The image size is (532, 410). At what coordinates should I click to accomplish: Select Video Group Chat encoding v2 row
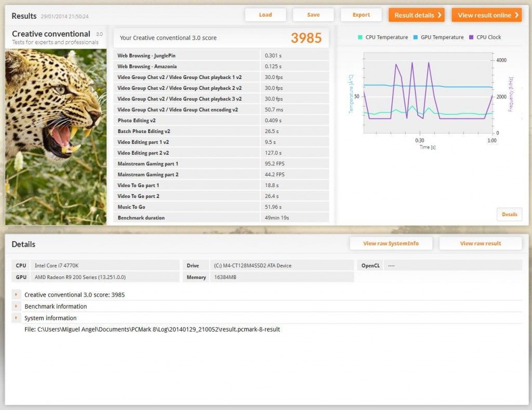coord(221,110)
